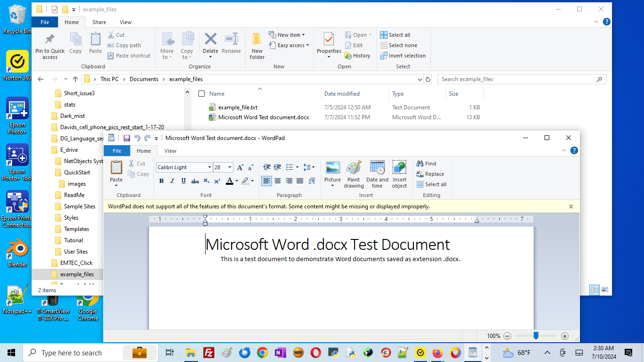This screenshot has width=644, height=362.
Task: Click the strikethrough formatting icon
Action: (195, 181)
